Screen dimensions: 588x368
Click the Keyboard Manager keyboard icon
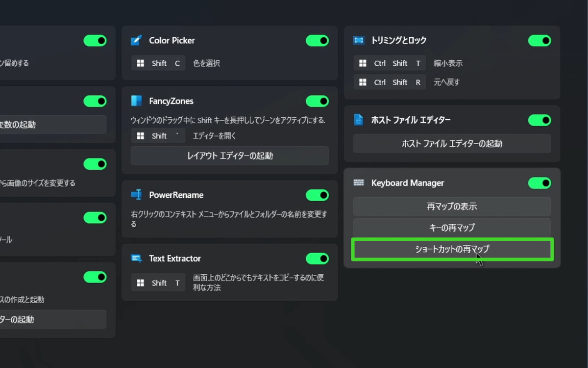tap(359, 183)
